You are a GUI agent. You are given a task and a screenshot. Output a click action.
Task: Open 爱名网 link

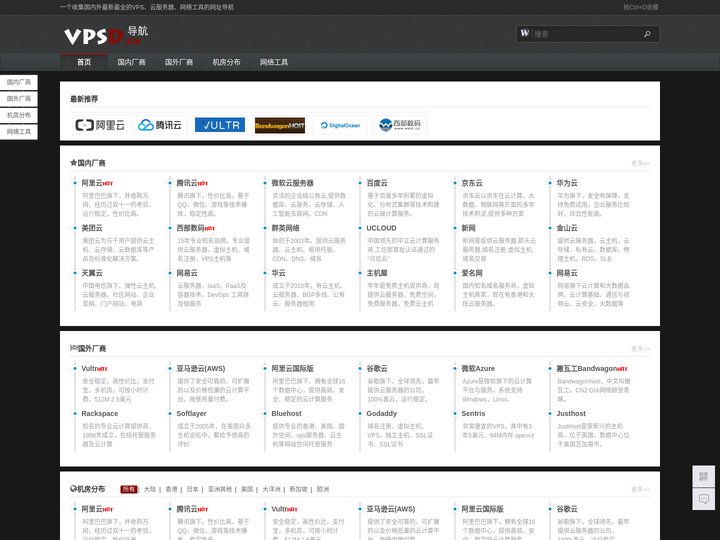point(472,273)
